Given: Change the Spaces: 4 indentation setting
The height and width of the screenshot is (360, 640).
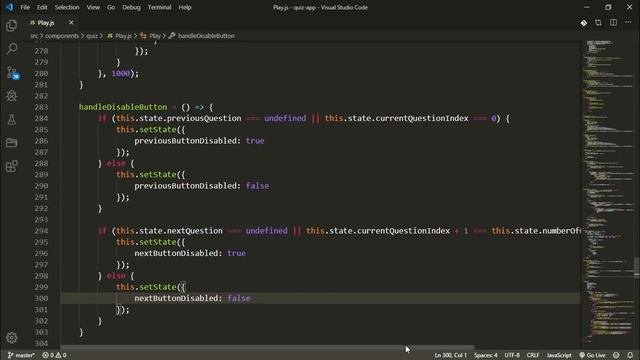Looking at the screenshot, I should pos(485,355).
